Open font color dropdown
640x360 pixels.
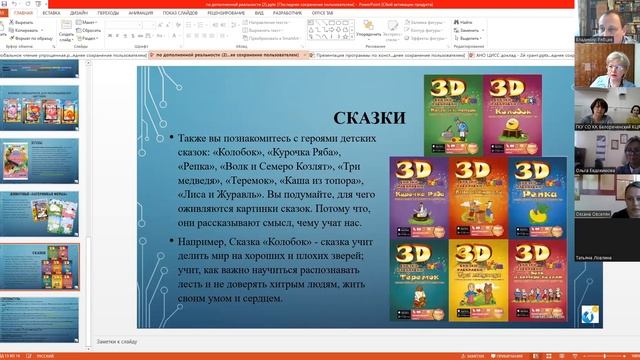(x=176, y=36)
